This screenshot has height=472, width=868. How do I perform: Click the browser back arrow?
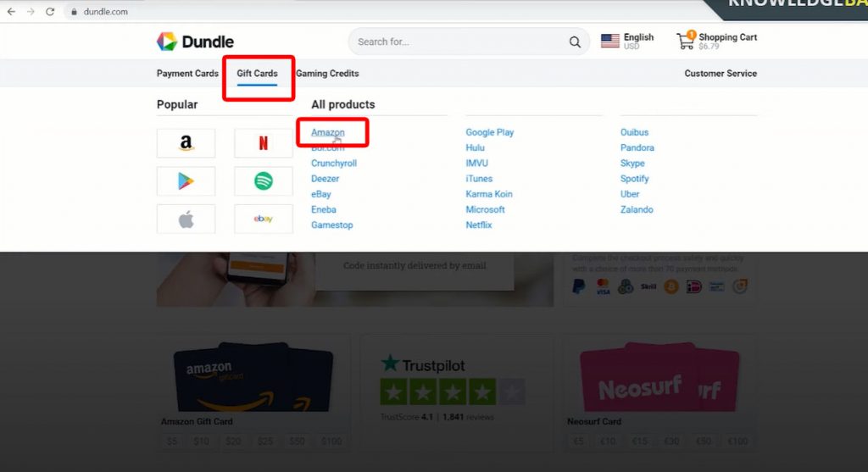[11, 12]
